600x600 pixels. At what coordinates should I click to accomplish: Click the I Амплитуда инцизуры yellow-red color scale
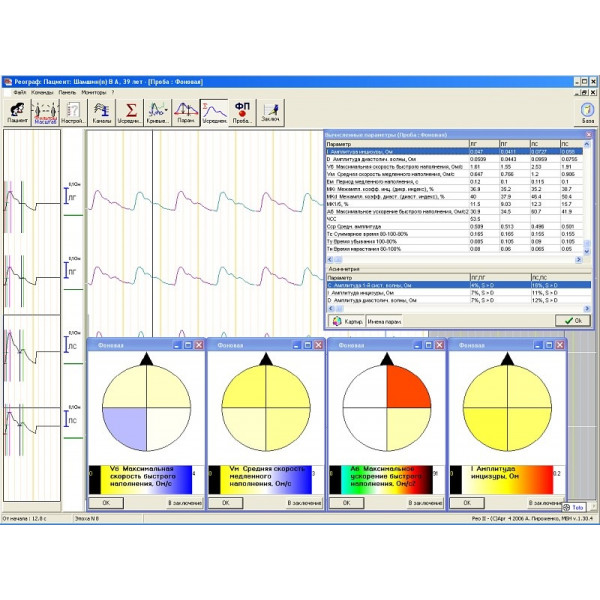[502, 479]
